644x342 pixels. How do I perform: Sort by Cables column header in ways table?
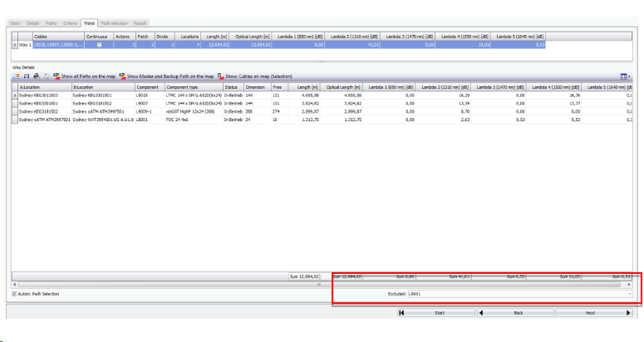coord(58,37)
